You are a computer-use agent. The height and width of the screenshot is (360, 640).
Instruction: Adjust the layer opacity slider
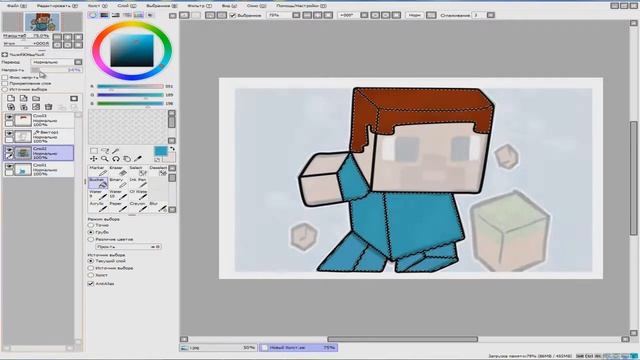56,70
